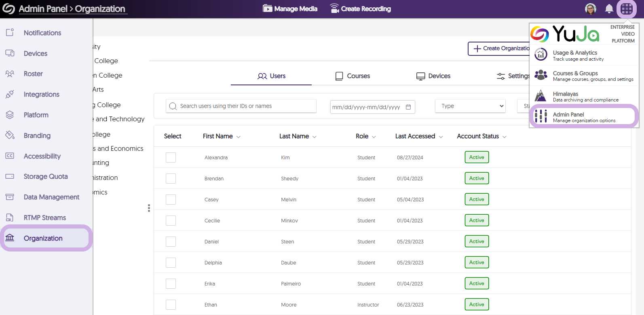Click the user profile avatar
The height and width of the screenshot is (315, 644).
click(x=591, y=8)
